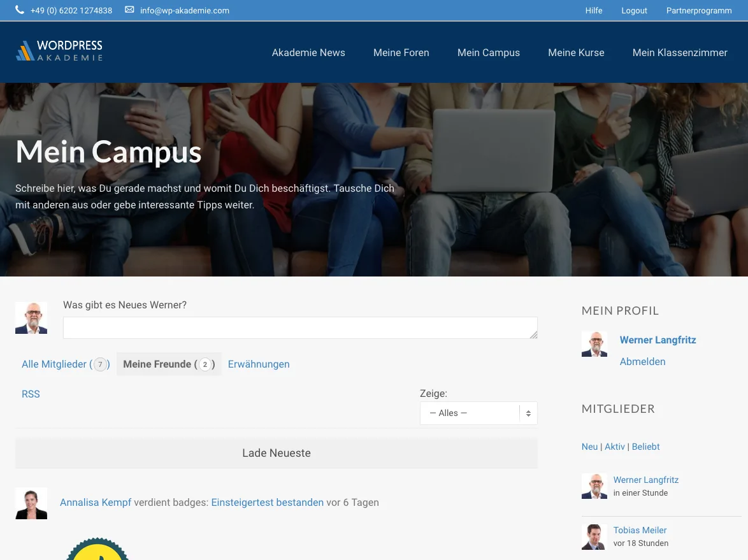Switch to Alle Mitglieder tab
This screenshot has height=560, width=748.
point(66,364)
